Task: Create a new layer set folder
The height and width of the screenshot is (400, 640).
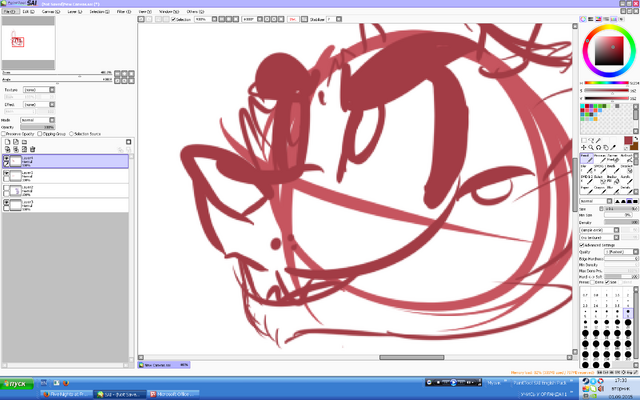Action: (x=24, y=142)
